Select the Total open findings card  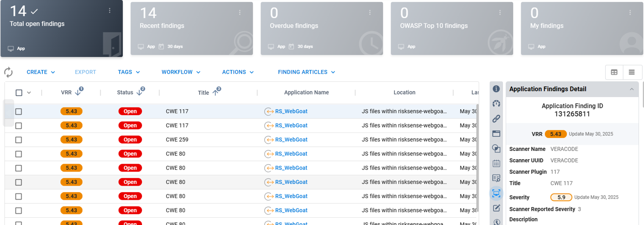click(62, 28)
